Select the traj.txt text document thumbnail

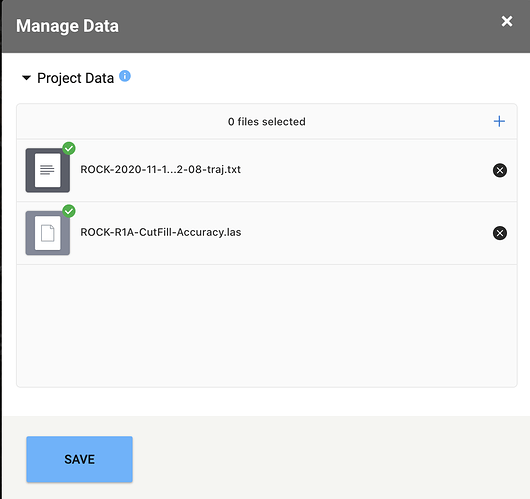(x=48, y=170)
